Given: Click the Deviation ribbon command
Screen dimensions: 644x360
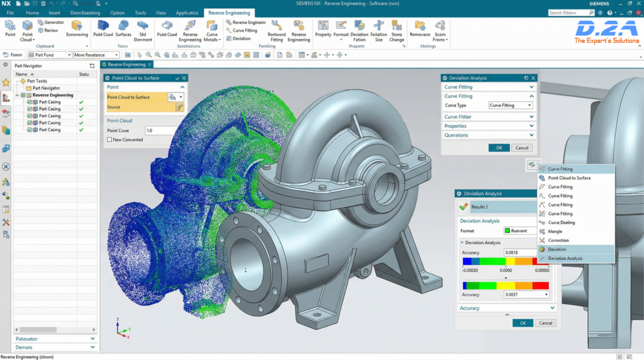Looking at the screenshot, I should pos(238,38).
